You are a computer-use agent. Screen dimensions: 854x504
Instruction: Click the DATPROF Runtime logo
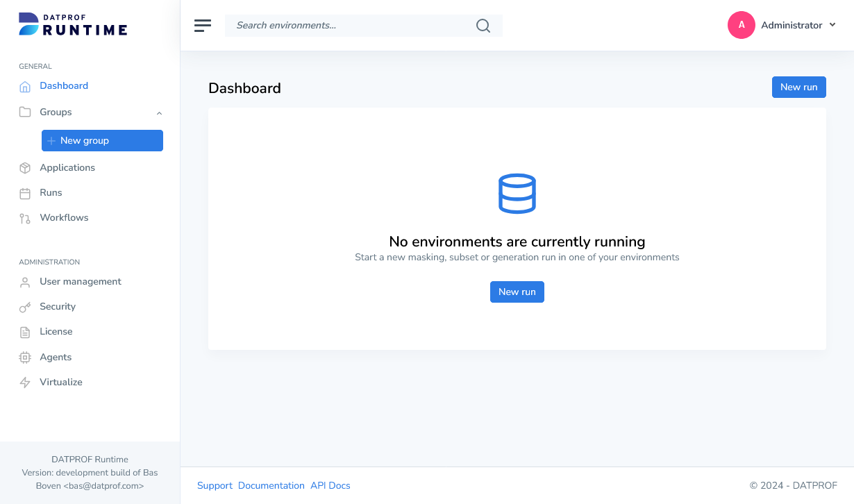(x=73, y=24)
